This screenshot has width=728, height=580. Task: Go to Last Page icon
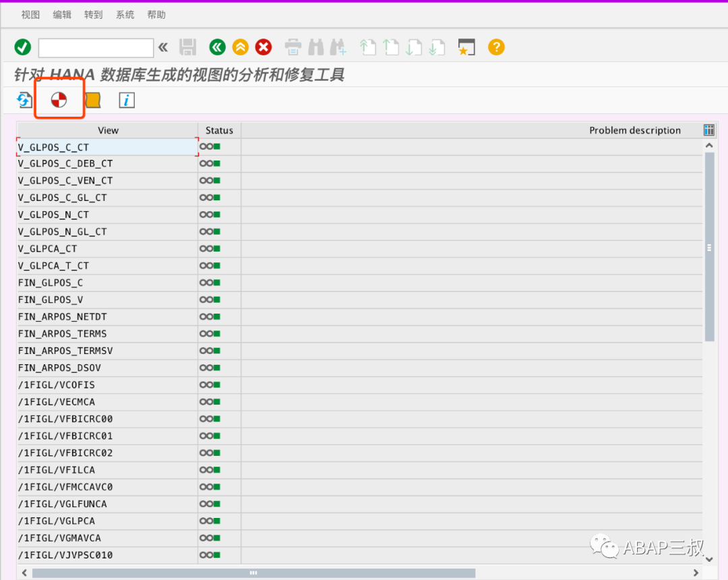(x=436, y=47)
